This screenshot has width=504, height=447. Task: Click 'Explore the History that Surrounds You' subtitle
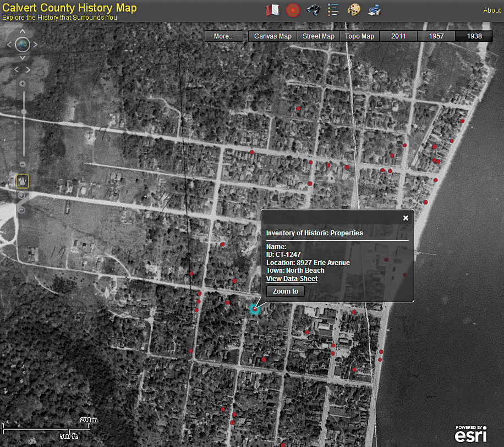pyautogui.click(x=60, y=18)
